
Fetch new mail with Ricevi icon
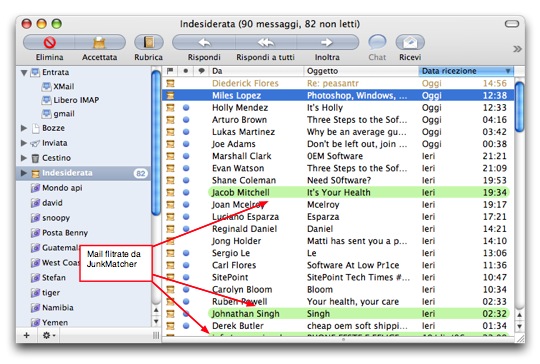point(410,42)
